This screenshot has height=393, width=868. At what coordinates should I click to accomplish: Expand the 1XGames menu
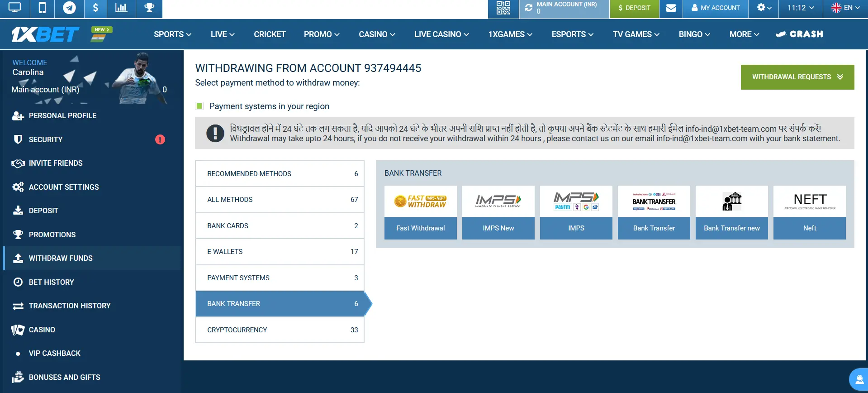point(510,34)
